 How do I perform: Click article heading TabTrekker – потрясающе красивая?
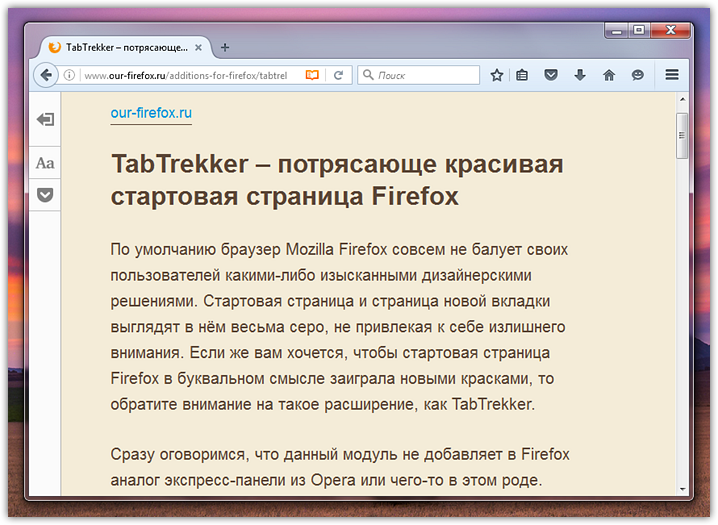[337, 180]
